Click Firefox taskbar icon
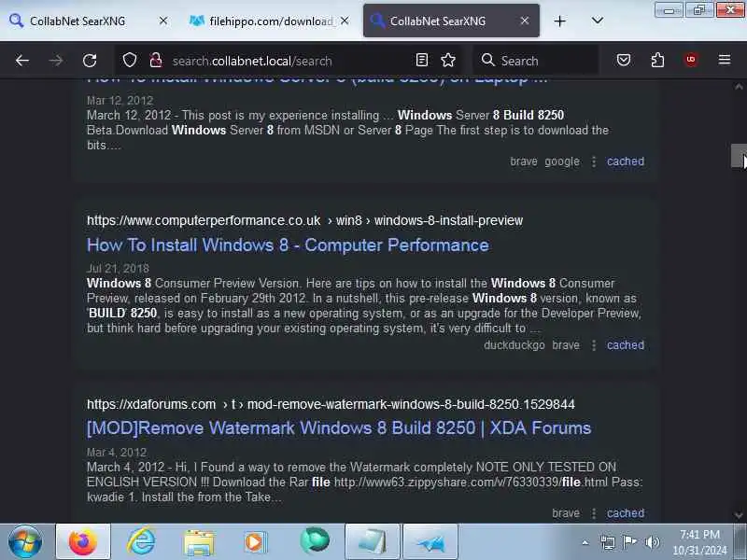 click(83, 541)
